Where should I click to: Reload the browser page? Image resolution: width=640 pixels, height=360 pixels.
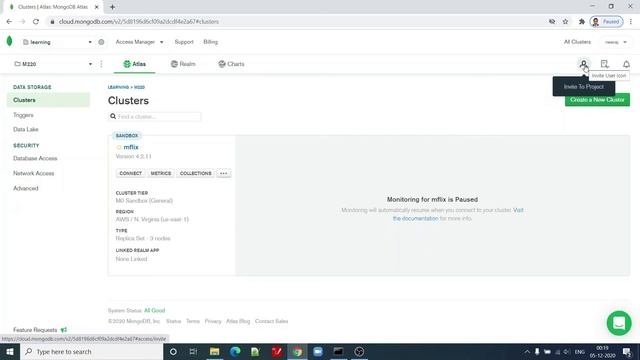36,22
